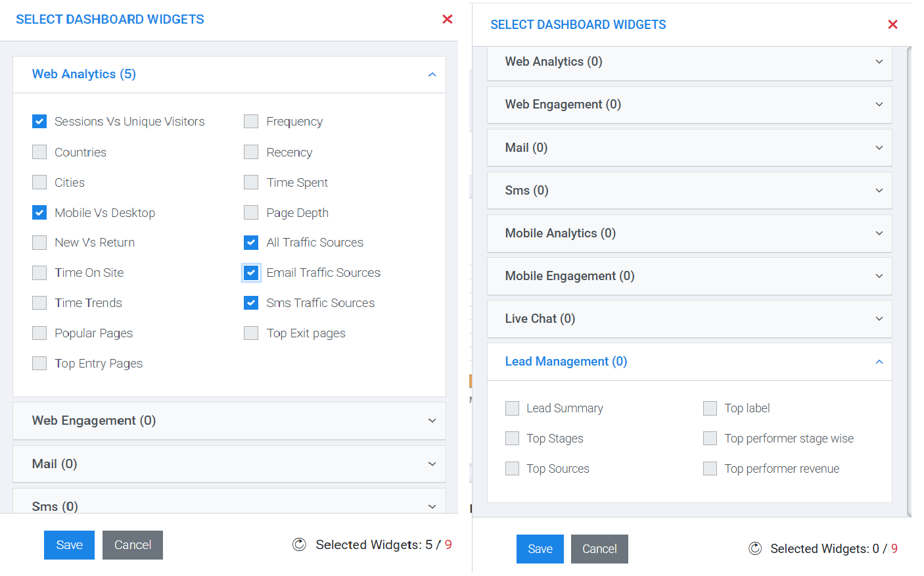
Task: Click reset icon beside Selected Widgets: 5 / 9
Action: [x=299, y=544]
